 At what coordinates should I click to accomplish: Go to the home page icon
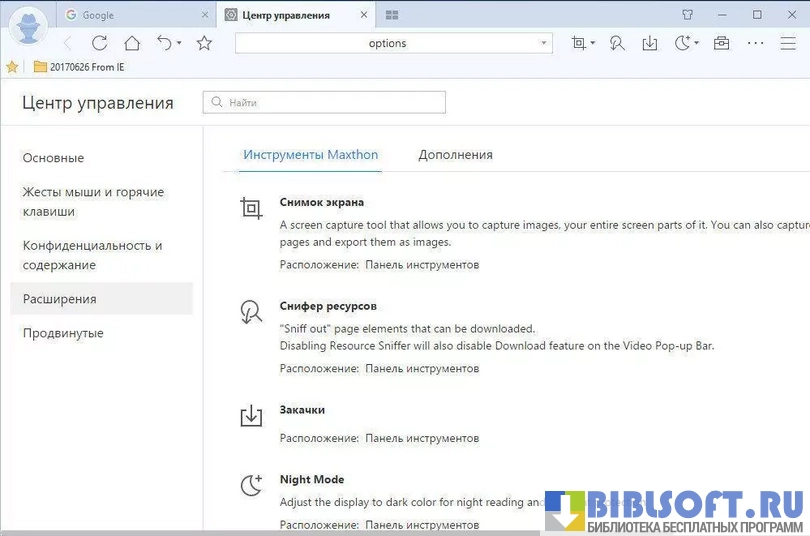coord(132,43)
